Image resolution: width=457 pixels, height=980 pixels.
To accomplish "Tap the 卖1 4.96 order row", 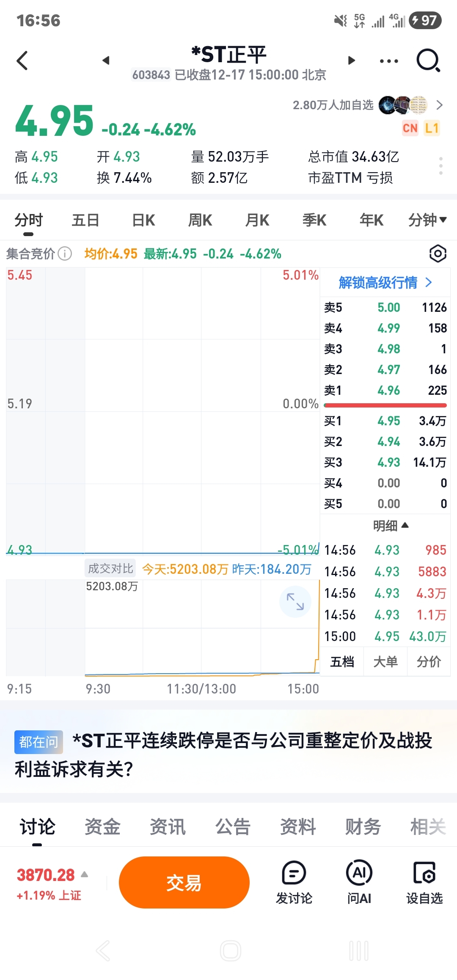I will 385,390.
